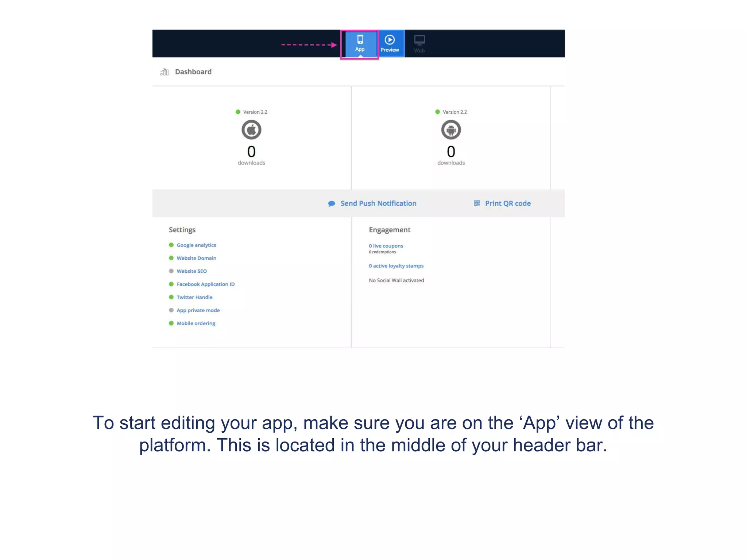Open the Send Push Notification link
The width and height of the screenshot is (747, 560).
pos(378,203)
